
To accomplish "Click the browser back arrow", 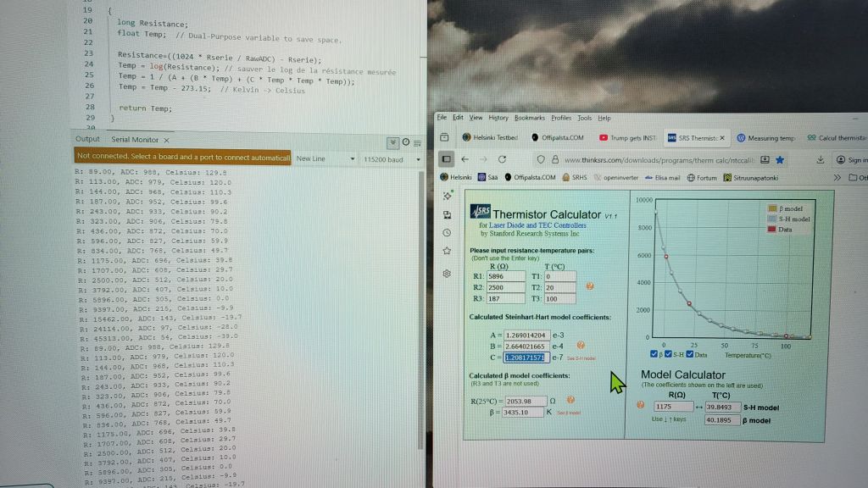I will 465,159.
